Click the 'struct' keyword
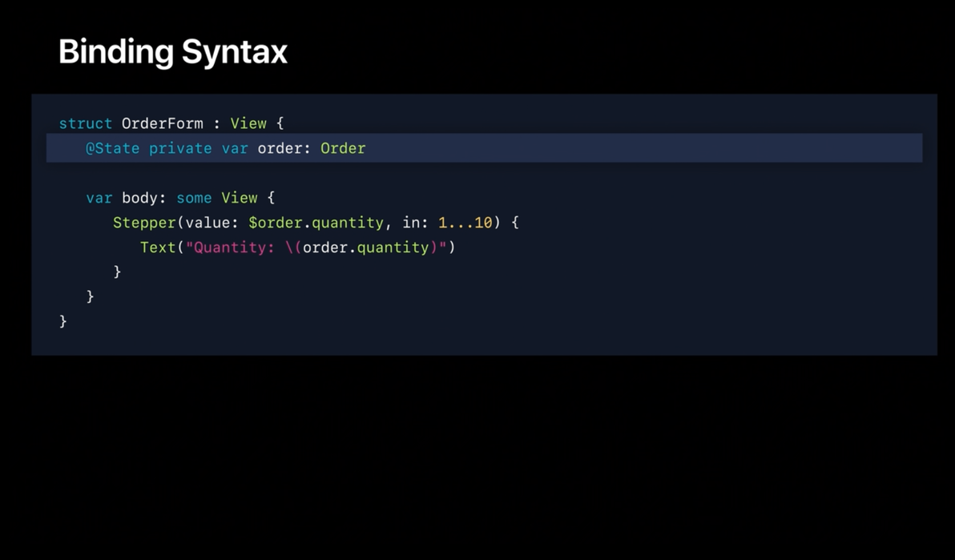Viewport: 955px width, 560px height. coord(85,123)
